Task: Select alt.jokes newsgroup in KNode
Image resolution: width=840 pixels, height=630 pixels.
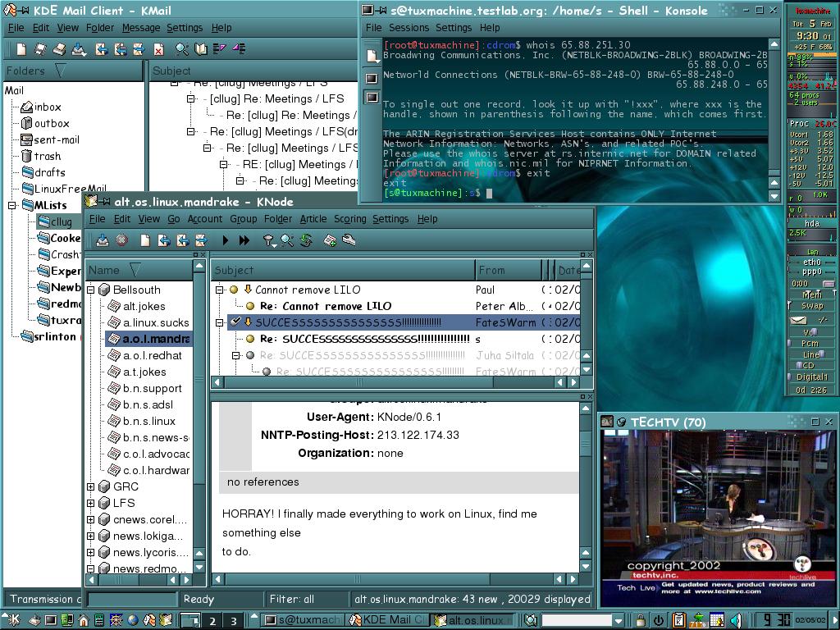Action: pos(137,307)
